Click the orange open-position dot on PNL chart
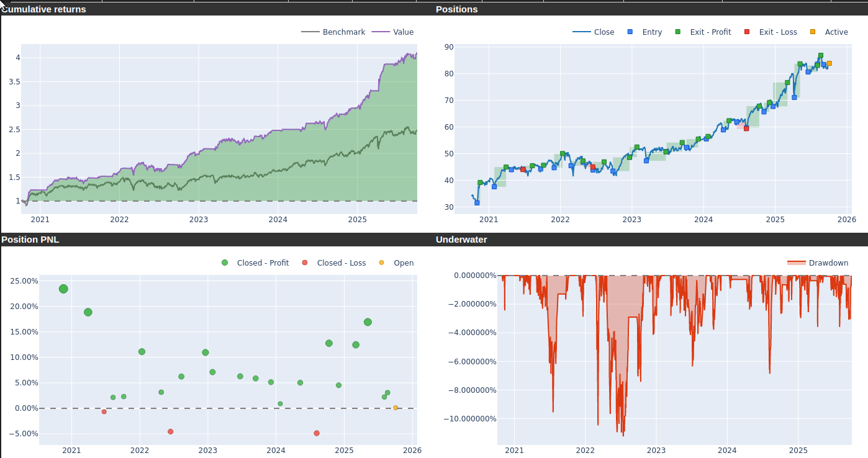Viewport: 868px width, 458px height. coord(396,408)
